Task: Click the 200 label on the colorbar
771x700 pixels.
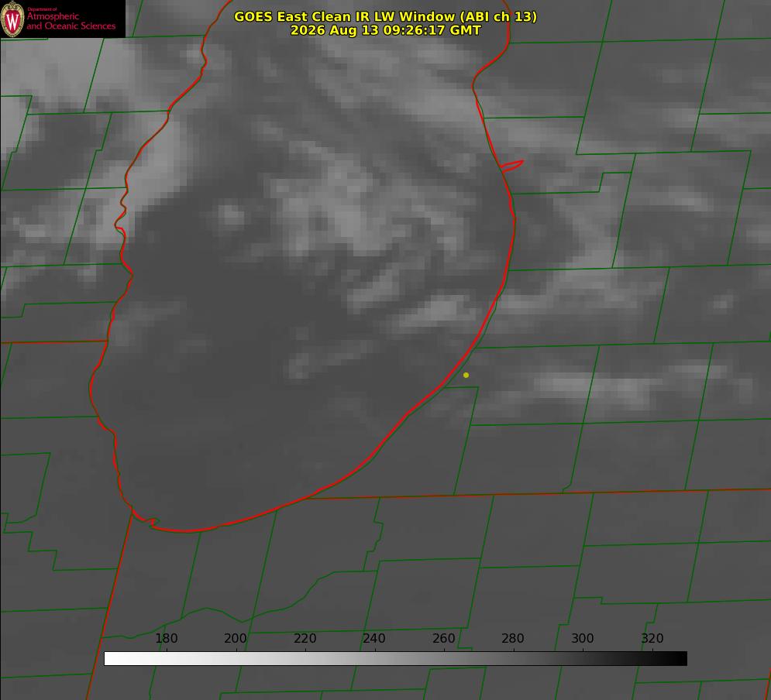Action: coord(236,638)
